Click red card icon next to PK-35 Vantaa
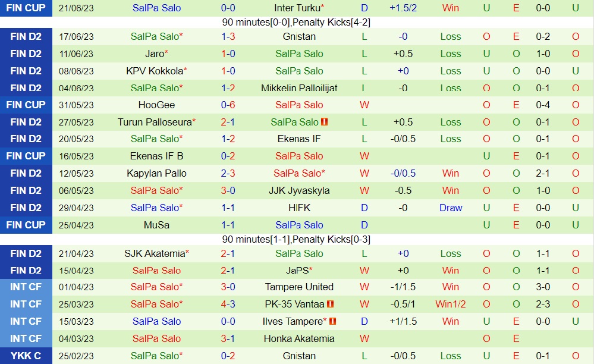Screen dimensions: 594x364 [x=331, y=304]
